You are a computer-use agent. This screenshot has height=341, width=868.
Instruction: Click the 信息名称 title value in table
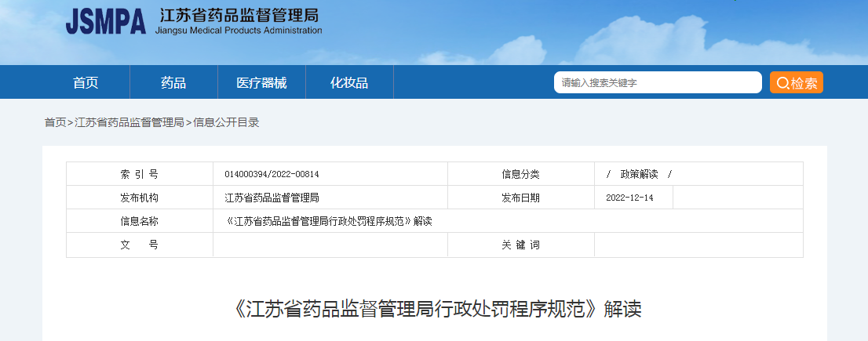pos(329,222)
